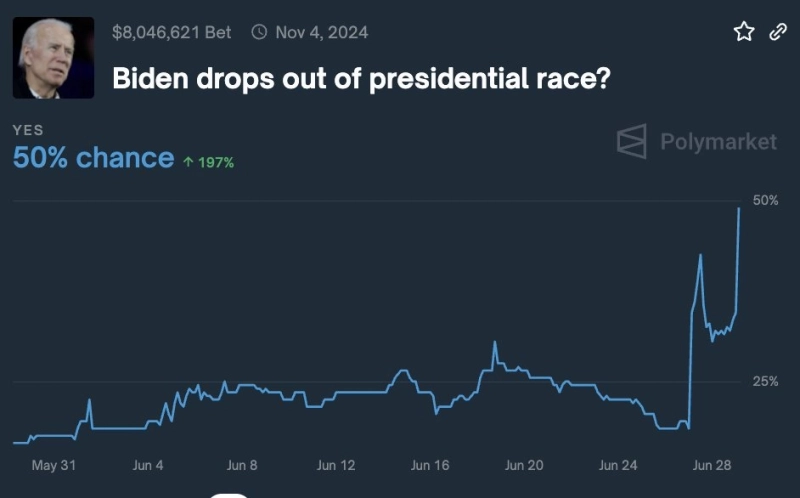Click the 197% change percentage text
The image size is (800, 498).
(216, 162)
